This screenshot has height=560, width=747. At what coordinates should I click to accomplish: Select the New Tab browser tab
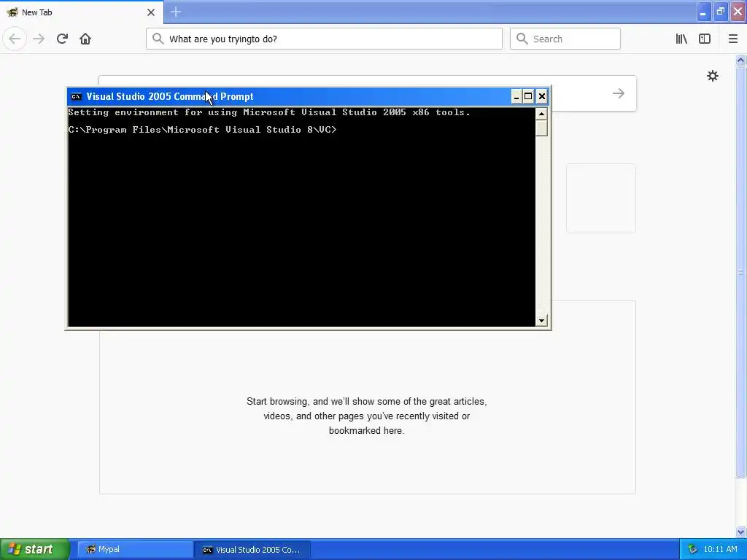[x=82, y=12]
